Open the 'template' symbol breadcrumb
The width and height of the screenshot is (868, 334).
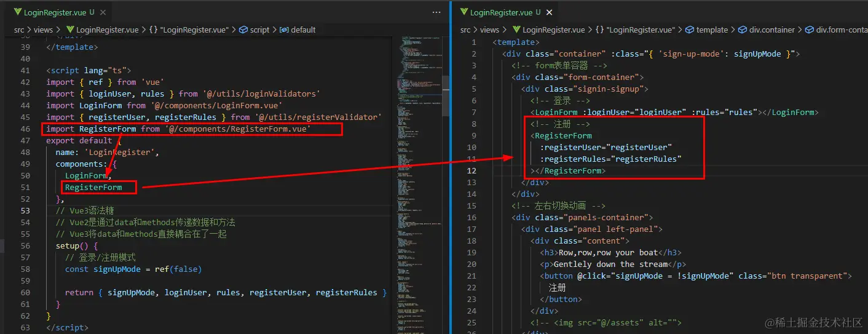(x=706, y=30)
